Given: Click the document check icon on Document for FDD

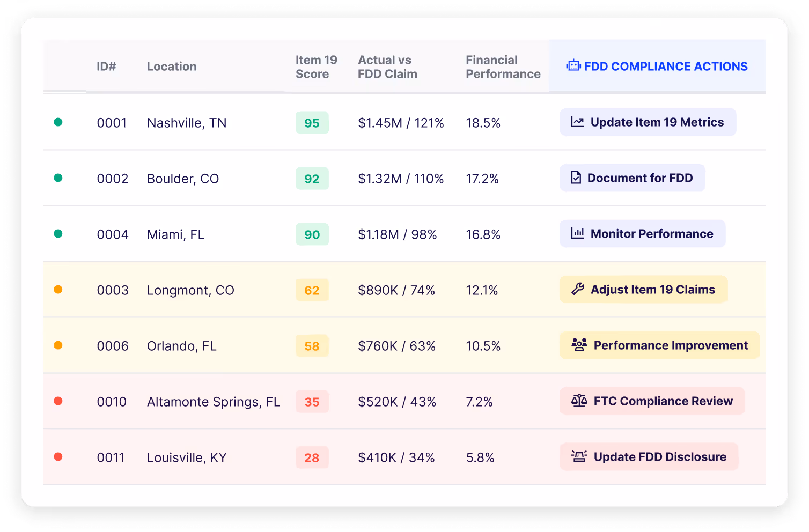Looking at the screenshot, I should [576, 178].
